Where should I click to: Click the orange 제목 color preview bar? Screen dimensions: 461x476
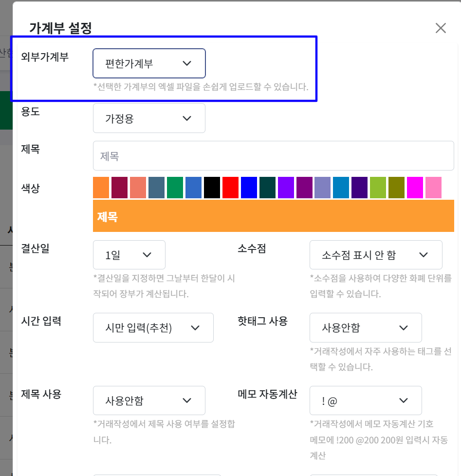pyautogui.click(x=273, y=216)
